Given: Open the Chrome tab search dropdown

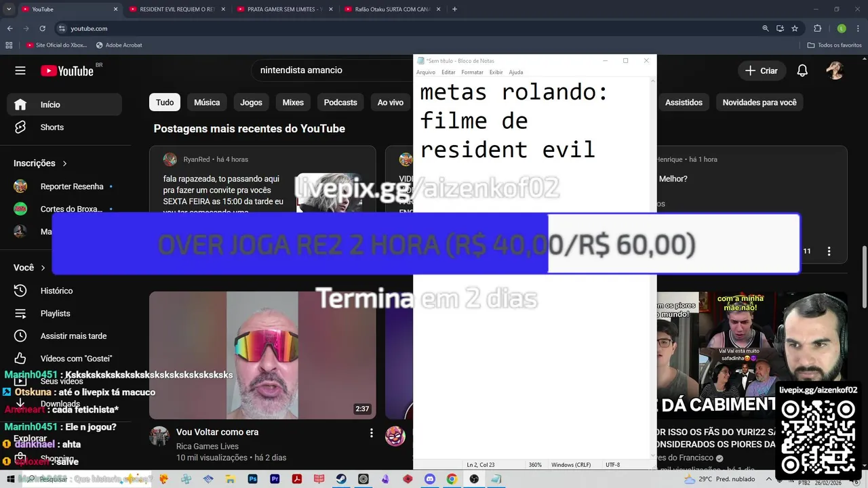Looking at the screenshot, I should (8, 9).
